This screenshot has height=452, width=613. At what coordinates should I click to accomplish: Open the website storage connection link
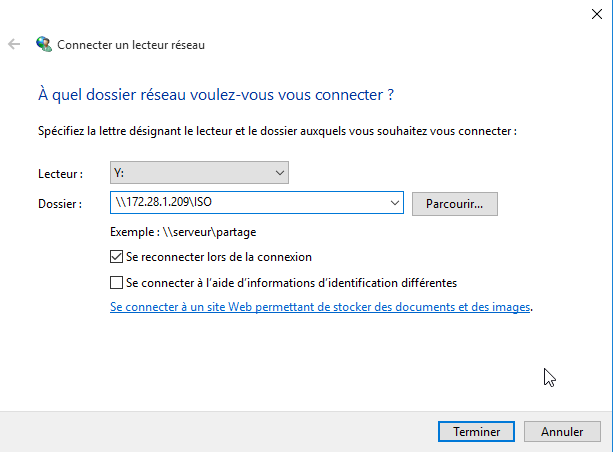[x=320, y=307]
